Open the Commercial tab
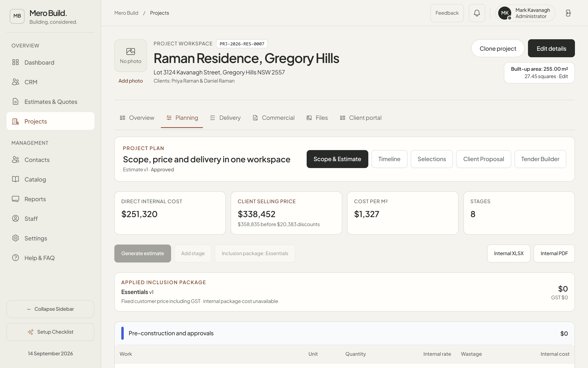 pyautogui.click(x=274, y=118)
